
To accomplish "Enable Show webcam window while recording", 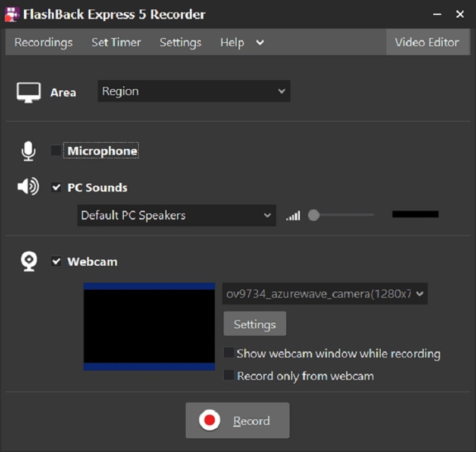I will (x=228, y=353).
